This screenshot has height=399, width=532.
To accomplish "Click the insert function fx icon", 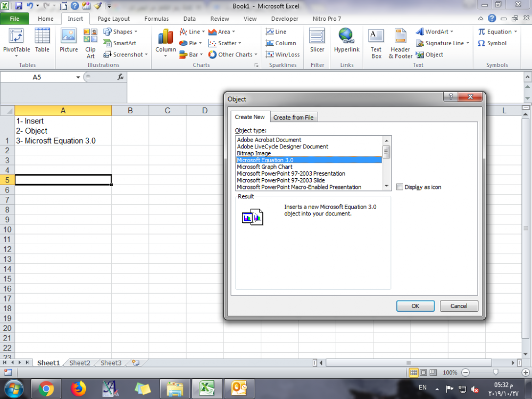I will (x=120, y=77).
